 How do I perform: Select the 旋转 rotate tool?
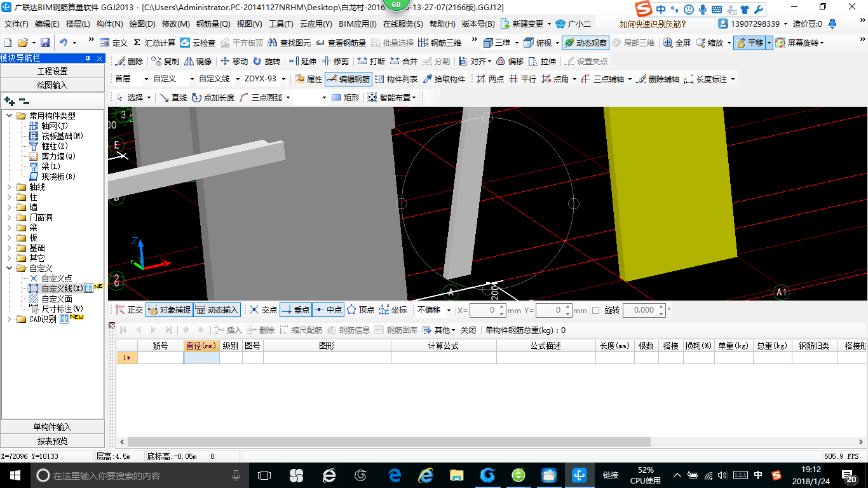(266, 61)
